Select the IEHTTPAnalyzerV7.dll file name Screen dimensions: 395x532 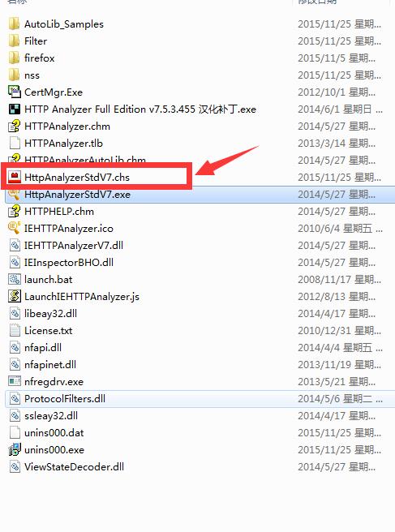click(x=74, y=245)
